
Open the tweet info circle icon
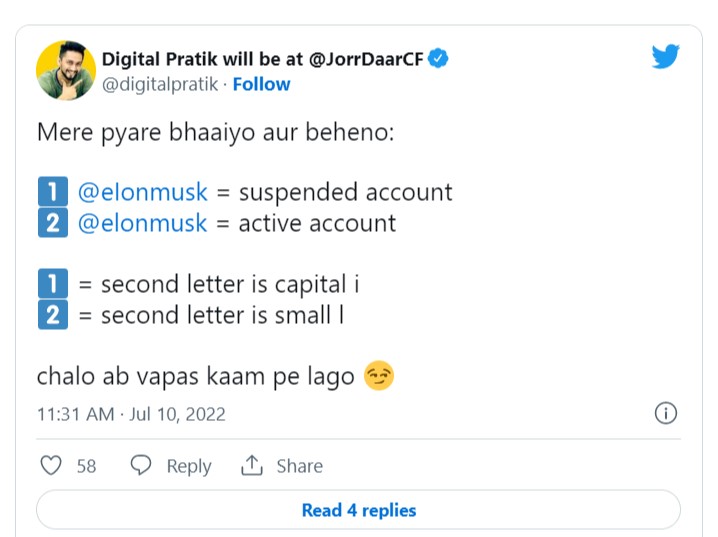click(665, 413)
